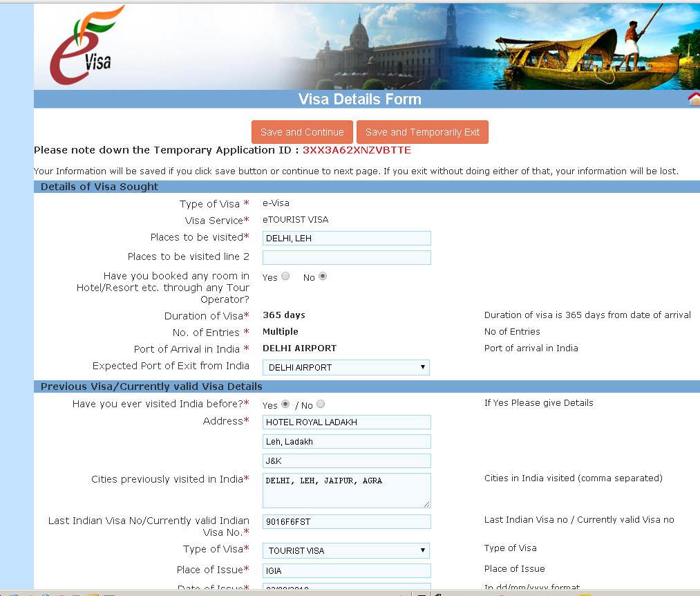Select Yes for hotel booked through tour operator

(285, 277)
